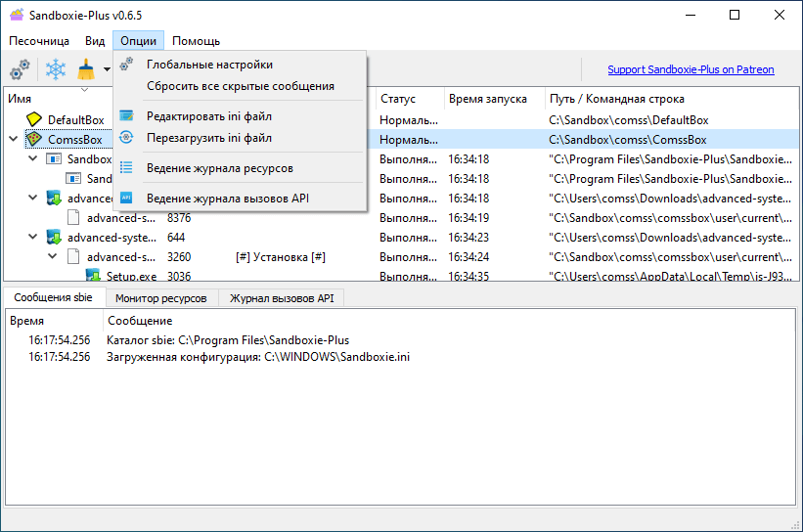803x532 pixels.
Task: Click the settings gears toolbar icon
Action: [x=20, y=70]
